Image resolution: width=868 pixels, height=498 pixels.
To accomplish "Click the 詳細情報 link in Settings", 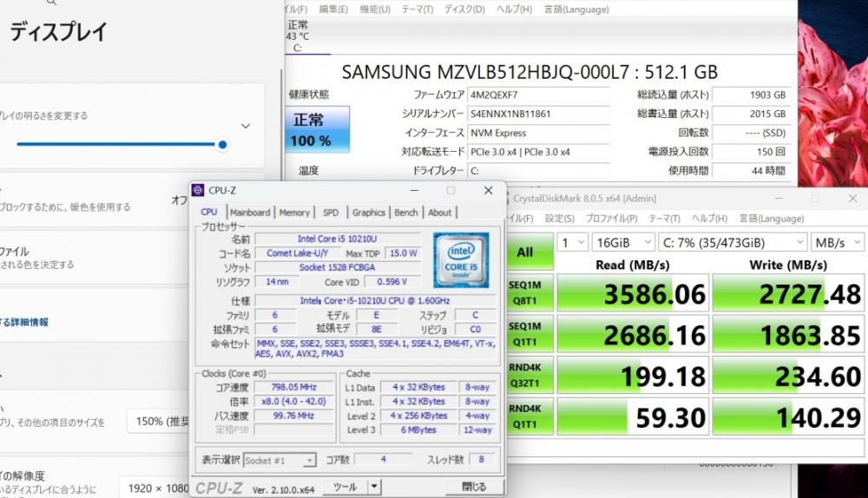I will pos(24,322).
